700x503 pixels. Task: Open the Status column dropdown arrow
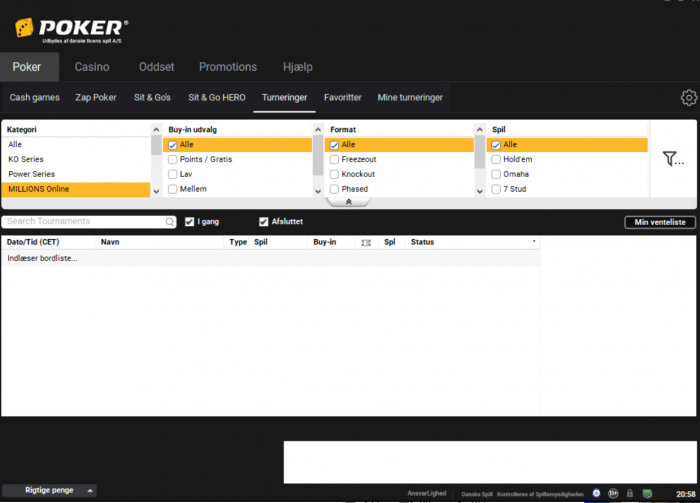pos(534,241)
